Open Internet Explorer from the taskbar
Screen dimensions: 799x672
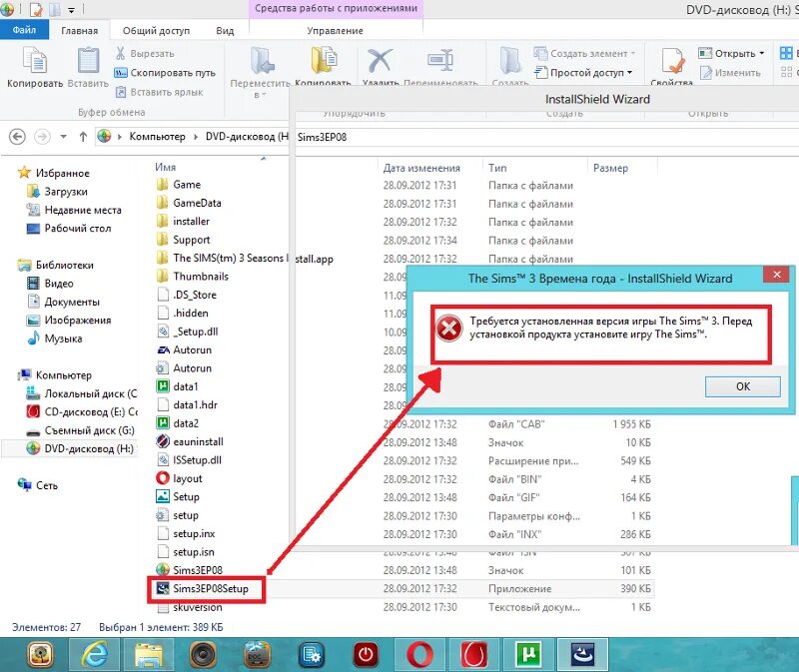coord(95,654)
